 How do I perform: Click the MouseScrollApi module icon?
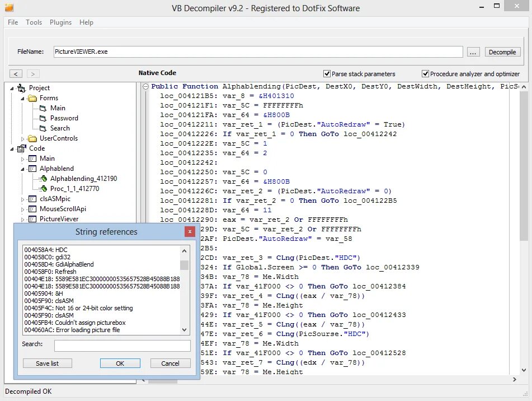[x=32, y=209]
